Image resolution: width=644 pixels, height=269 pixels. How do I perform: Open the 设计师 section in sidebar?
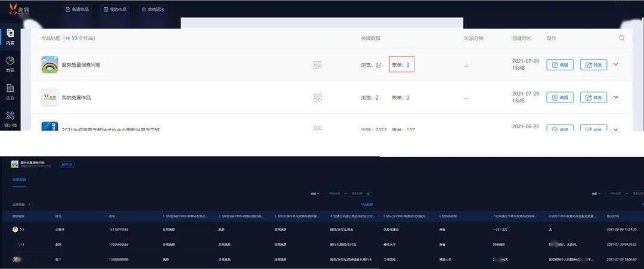pyautogui.click(x=10, y=119)
